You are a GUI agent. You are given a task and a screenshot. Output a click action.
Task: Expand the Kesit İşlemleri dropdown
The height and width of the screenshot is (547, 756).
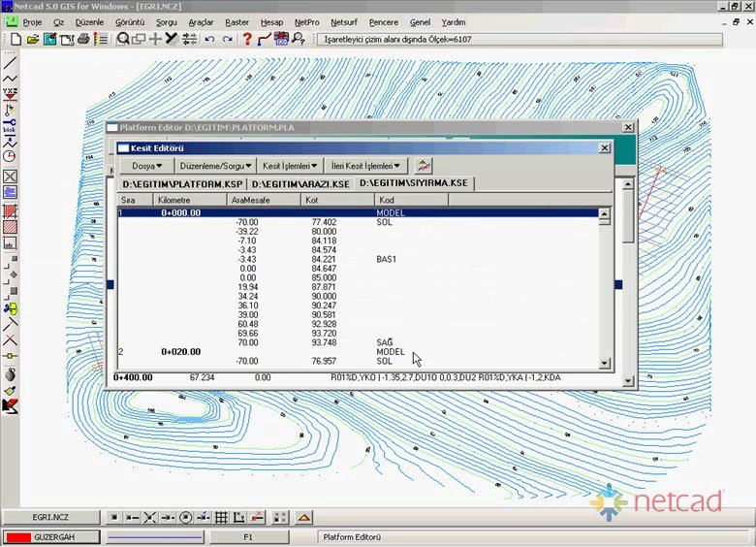pyautogui.click(x=290, y=166)
